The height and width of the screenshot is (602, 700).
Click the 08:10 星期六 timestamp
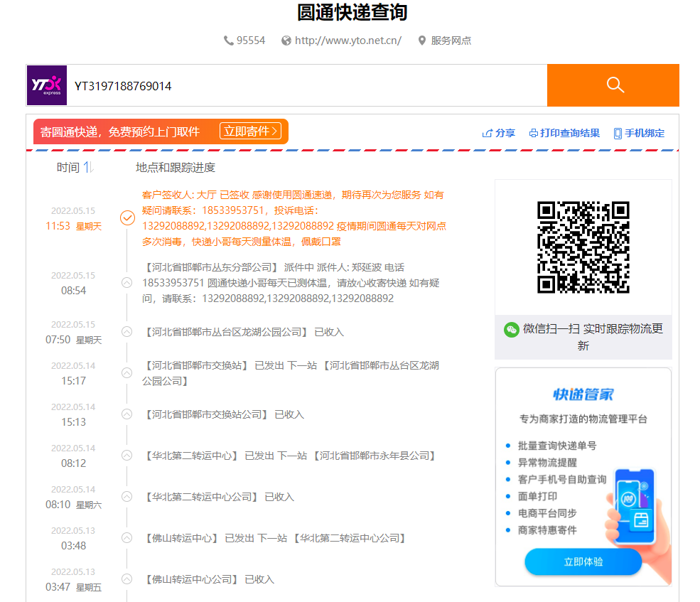[x=74, y=505]
